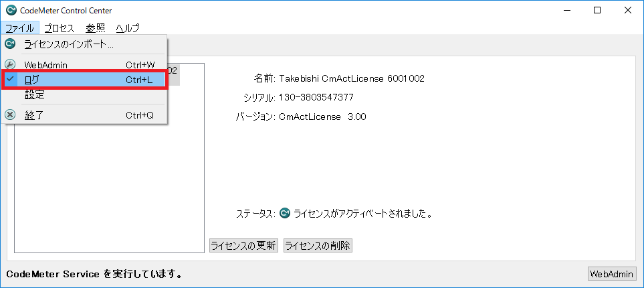Image resolution: width=644 pixels, height=288 pixels.
Task: Click the serial number 130-3803547377
Action: tap(316, 98)
